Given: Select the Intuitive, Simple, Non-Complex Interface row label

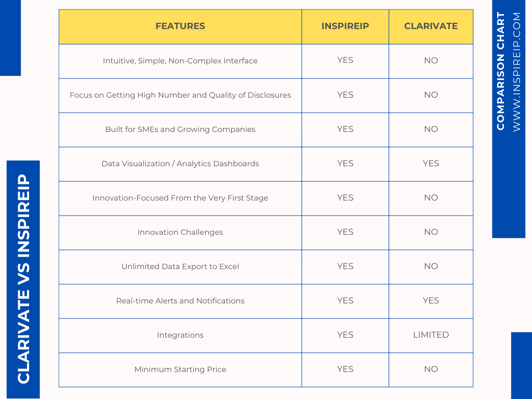Looking at the screenshot, I should click(x=180, y=61).
